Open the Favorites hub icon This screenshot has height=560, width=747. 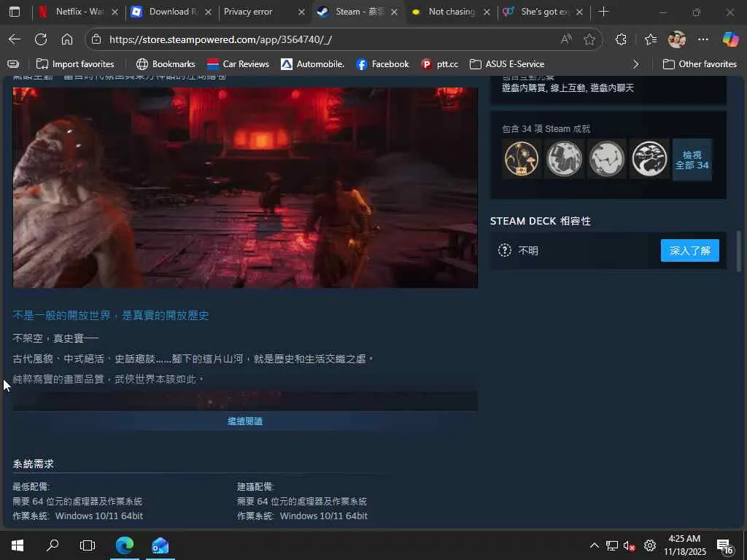point(650,39)
